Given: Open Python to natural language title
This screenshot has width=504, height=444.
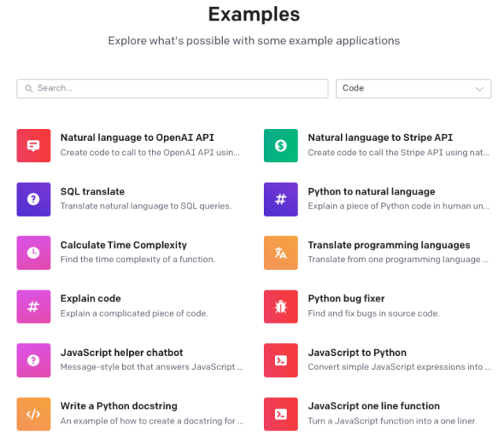Looking at the screenshot, I should click(371, 192).
